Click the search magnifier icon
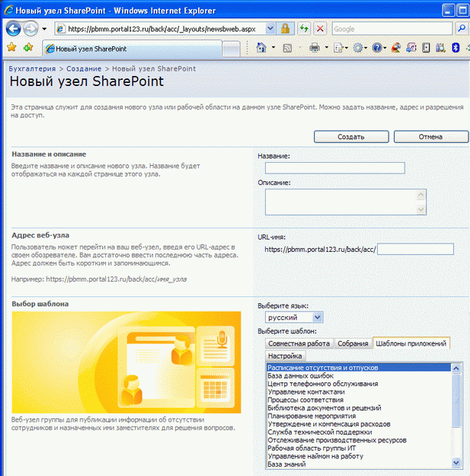This screenshot has width=470, height=476. [462, 29]
